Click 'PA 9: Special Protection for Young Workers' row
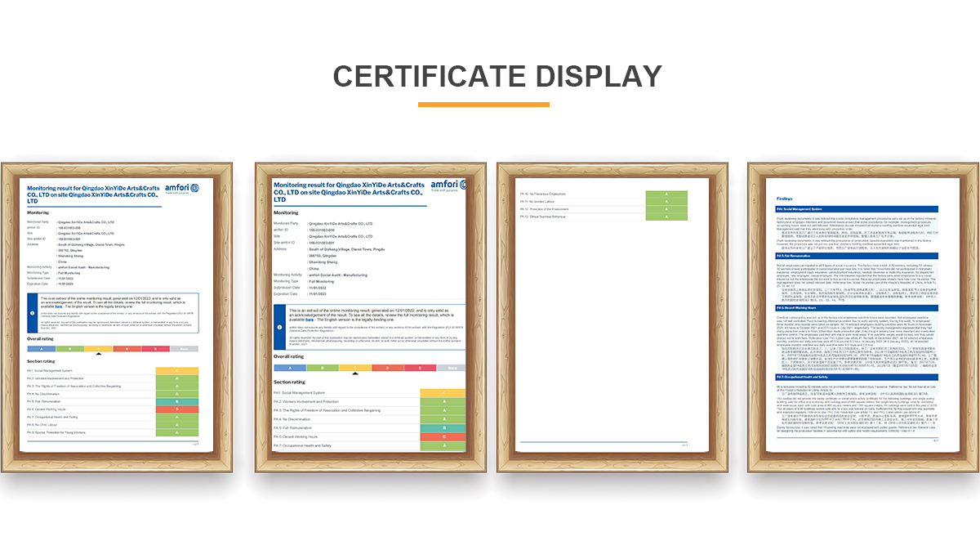Image resolution: width=980 pixels, height=541 pixels. point(113,431)
